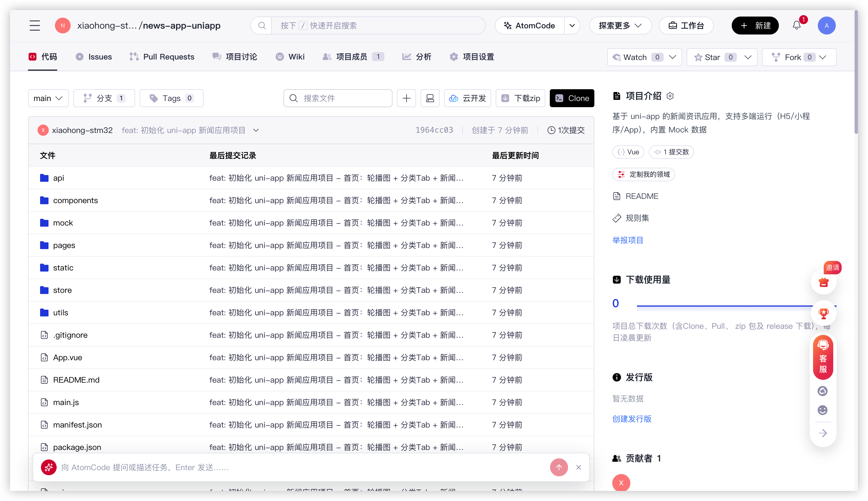This screenshot has height=501, width=868.
Task: Open the user avatar A menu
Action: click(827, 26)
